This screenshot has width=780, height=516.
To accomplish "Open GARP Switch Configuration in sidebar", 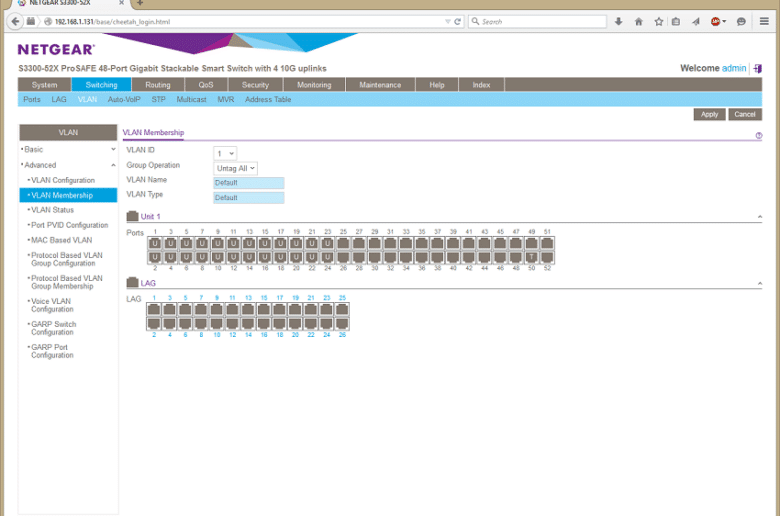I will pyautogui.click(x=53, y=328).
